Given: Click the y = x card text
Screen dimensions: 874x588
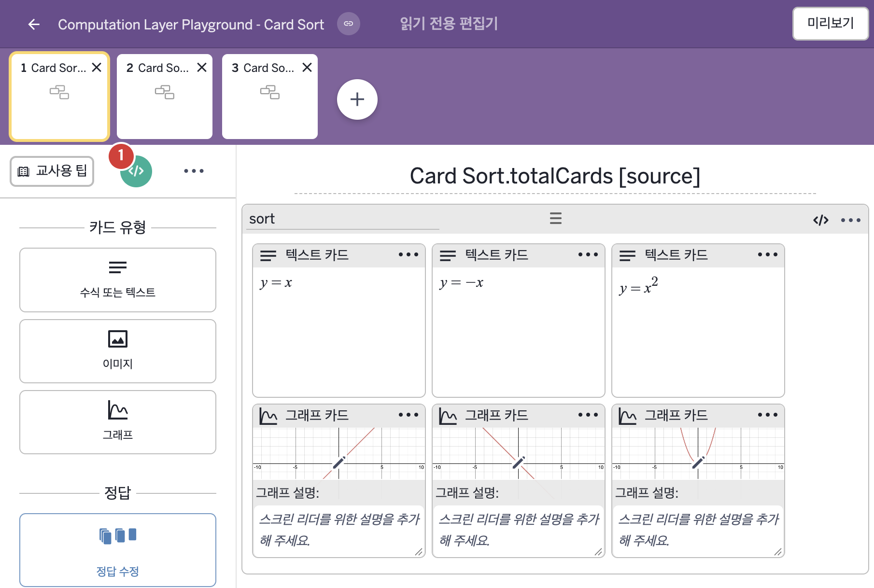Looking at the screenshot, I should pyautogui.click(x=276, y=282).
